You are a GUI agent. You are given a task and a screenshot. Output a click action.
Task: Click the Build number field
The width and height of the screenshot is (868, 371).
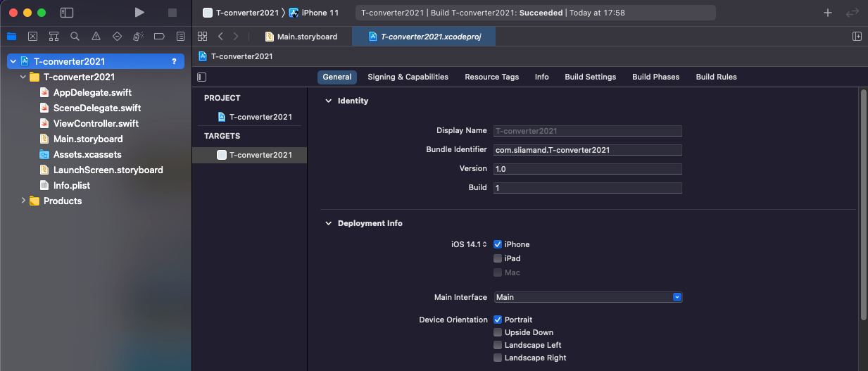588,188
